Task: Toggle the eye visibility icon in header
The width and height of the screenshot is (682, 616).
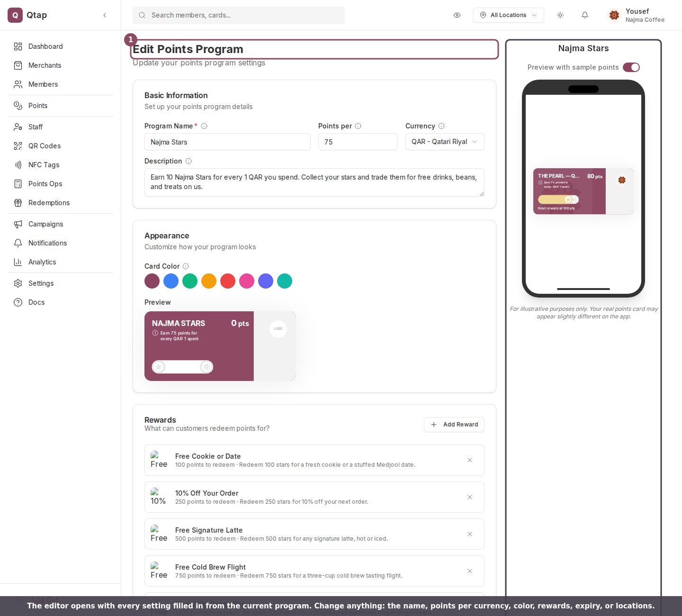Action: [x=457, y=15]
